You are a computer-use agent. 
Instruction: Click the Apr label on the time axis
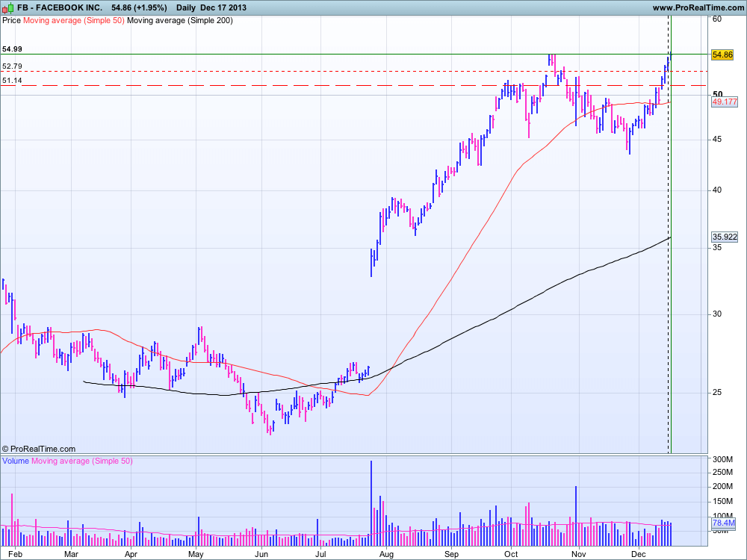pyautogui.click(x=131, y=554)
